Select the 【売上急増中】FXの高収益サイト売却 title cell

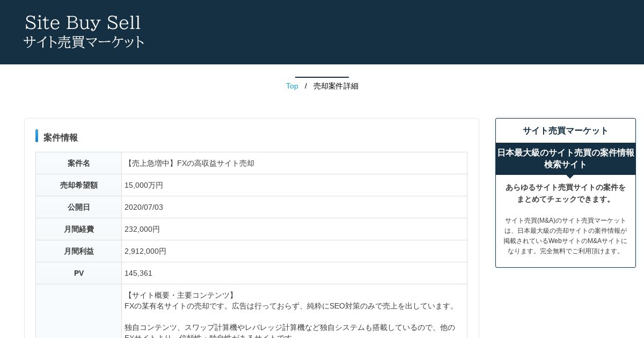tap(294, 163)
